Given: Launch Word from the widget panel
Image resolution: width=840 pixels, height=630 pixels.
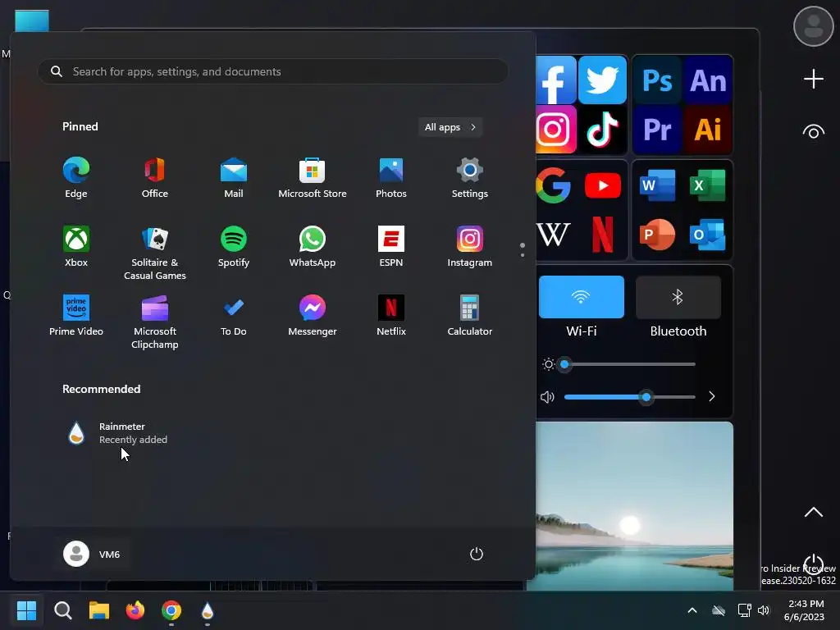Looking at the screenshot, I should click(657, 185).
